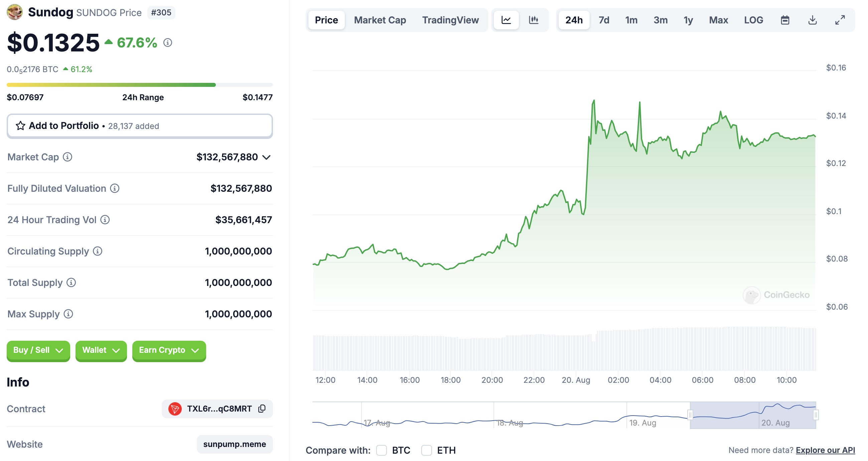The image size is (868, 461).
Task: Click the $0.07697 range low value
Action: 25,98
